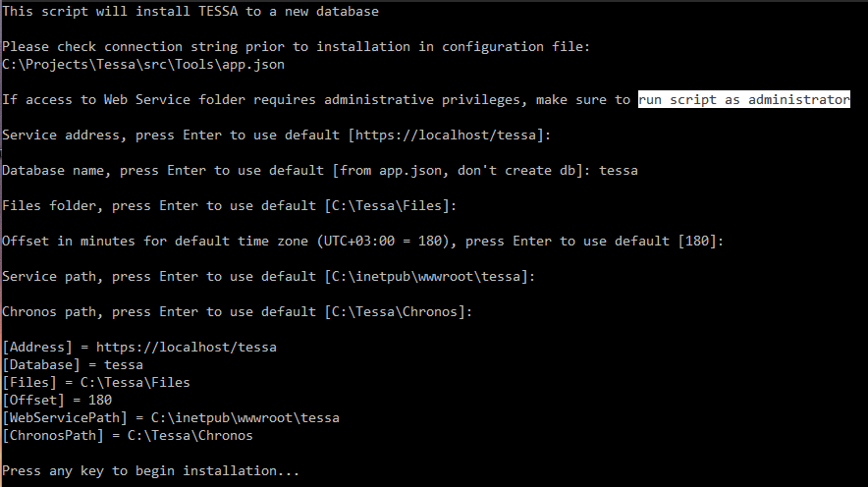Screen dimensions: 868x487
Task: Click the Service path default C:\inetpub\wwwroot\tessa
Action: [426, 277]
